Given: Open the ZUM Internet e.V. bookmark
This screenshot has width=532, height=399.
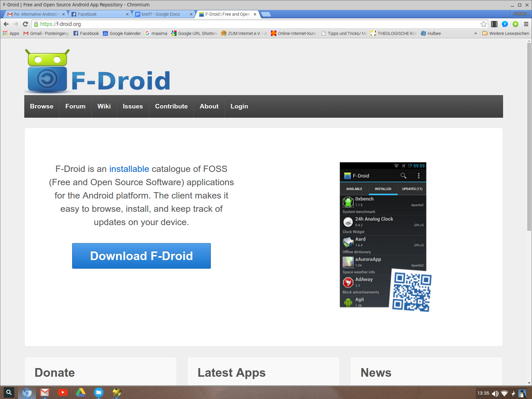Looking at the screenshot, I should tap(244, 33).
